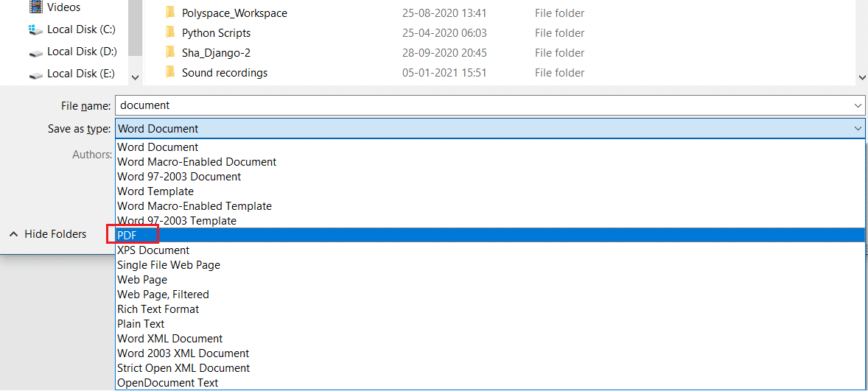Viewport: 868px width, 391px height.
Task: Select the Web Page list entry
Action: pyautogui.click(x=490, y=279)
